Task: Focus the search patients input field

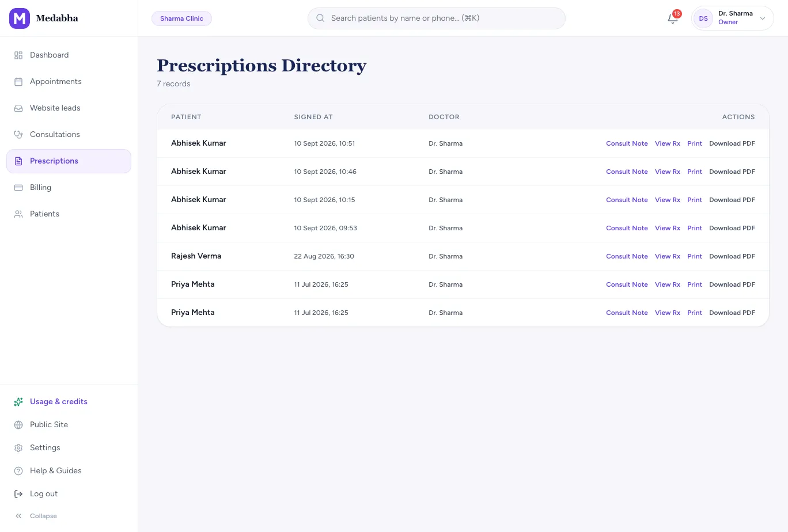Action: point(437,18)
